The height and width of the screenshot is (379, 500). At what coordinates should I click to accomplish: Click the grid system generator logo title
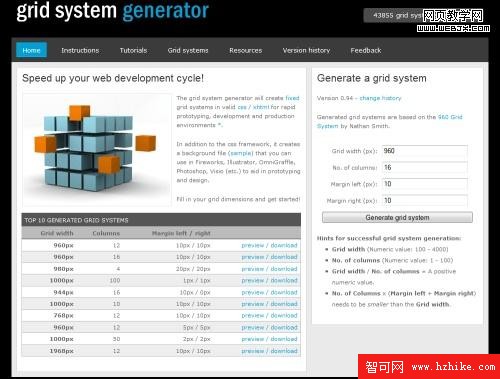tap(113, 11)
